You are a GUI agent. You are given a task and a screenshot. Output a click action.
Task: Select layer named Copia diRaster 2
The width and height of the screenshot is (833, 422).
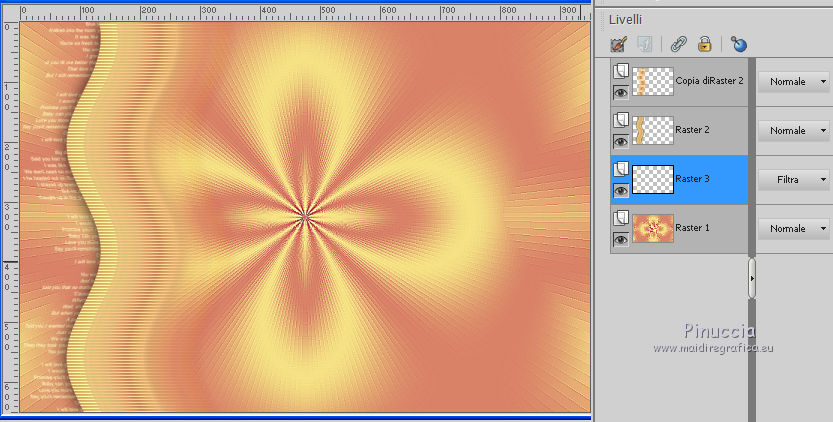click(x=709, y=81)
